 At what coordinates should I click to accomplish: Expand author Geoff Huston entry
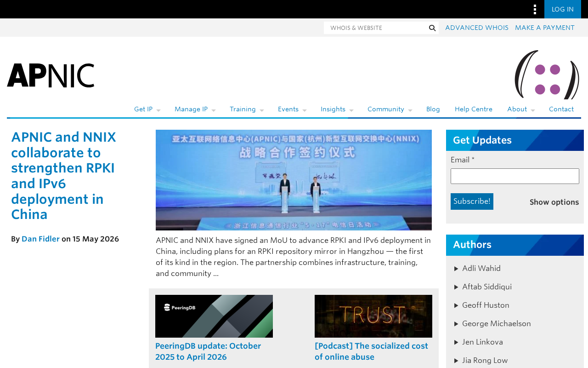pos(481,305)
